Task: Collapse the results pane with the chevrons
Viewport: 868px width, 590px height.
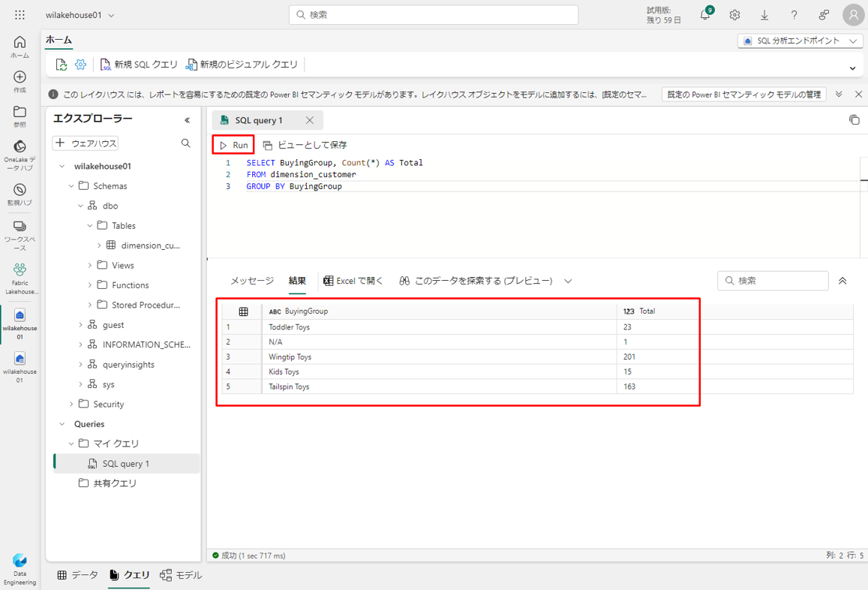Action: pos(842,281)
